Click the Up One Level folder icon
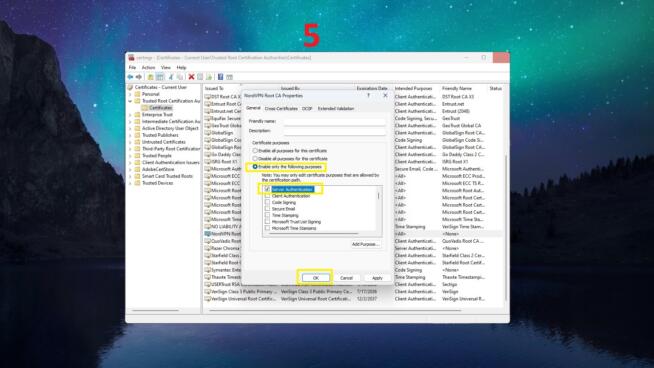Image resolution: width=654 pixels, height=368 pixels. tap(151, 77)
